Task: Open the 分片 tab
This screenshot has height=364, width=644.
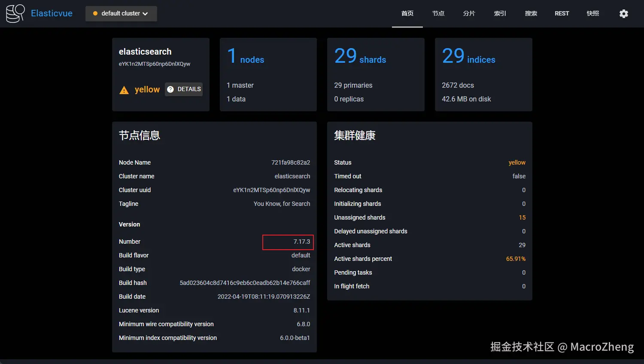Action: 469,14
